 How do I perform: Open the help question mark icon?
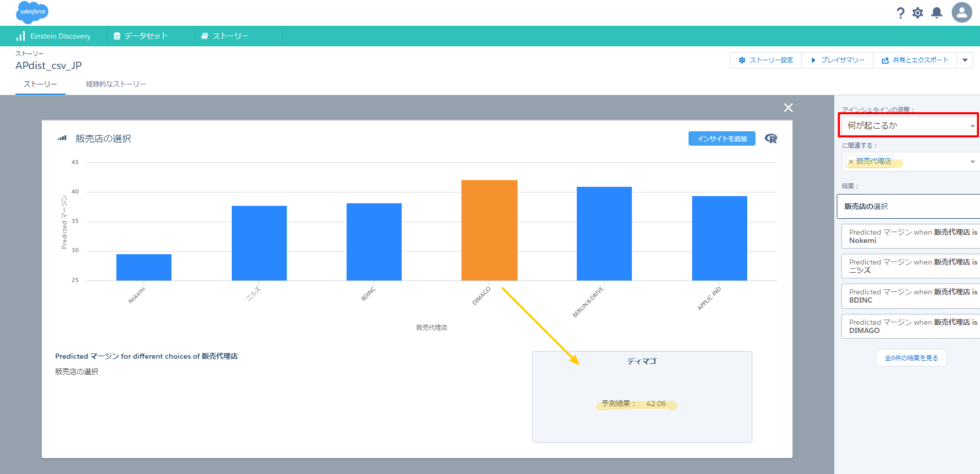pos(900,13)
